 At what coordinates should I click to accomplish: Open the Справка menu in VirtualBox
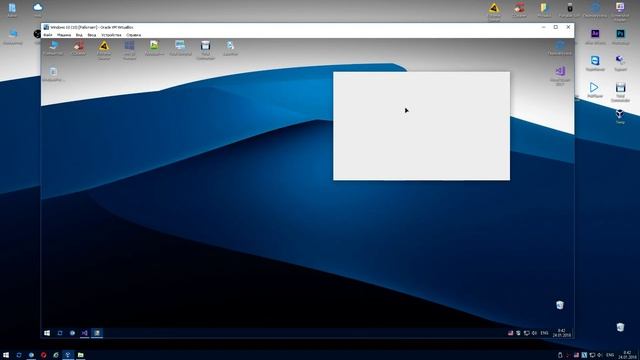133,35
